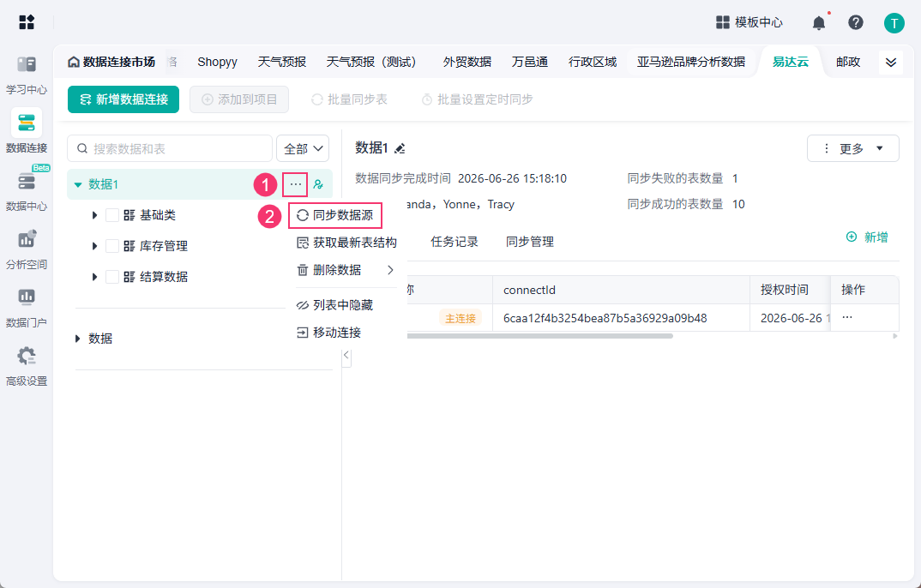This screenshot has height=588, width=921.
Task: Collapse the left panel arrow handle
Action: [x=346, y=356]
